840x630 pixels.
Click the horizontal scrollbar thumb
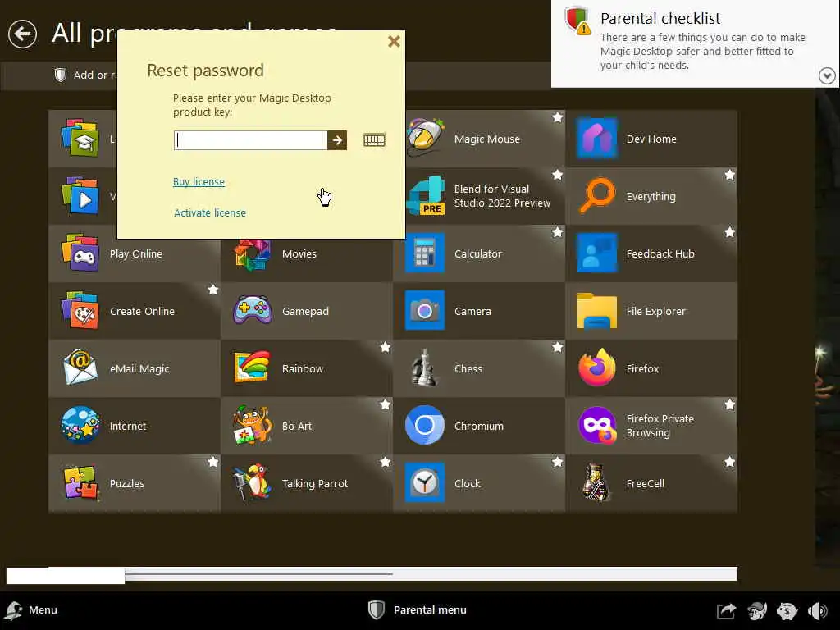tap(66, 576)
